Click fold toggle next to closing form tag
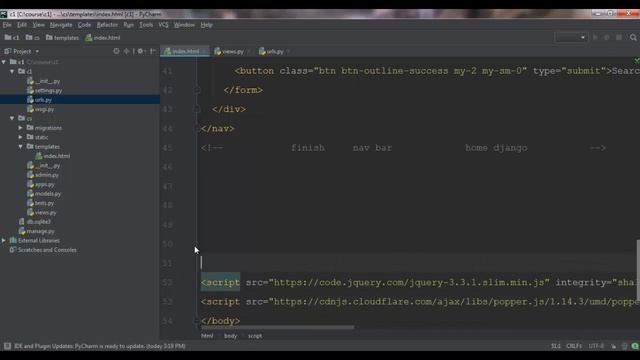Viewport: 640px width, 360px height. pyautogui.click(x=196, y=90)
